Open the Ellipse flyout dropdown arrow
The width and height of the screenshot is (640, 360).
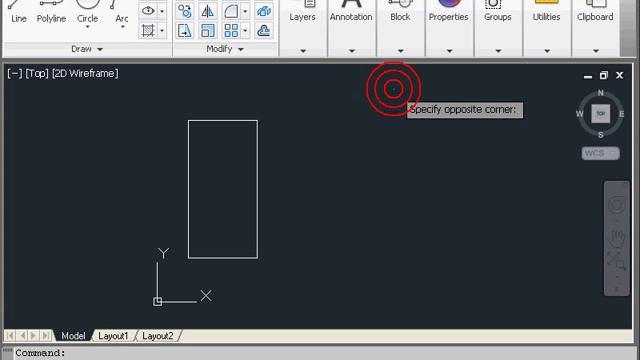point(162,11)
